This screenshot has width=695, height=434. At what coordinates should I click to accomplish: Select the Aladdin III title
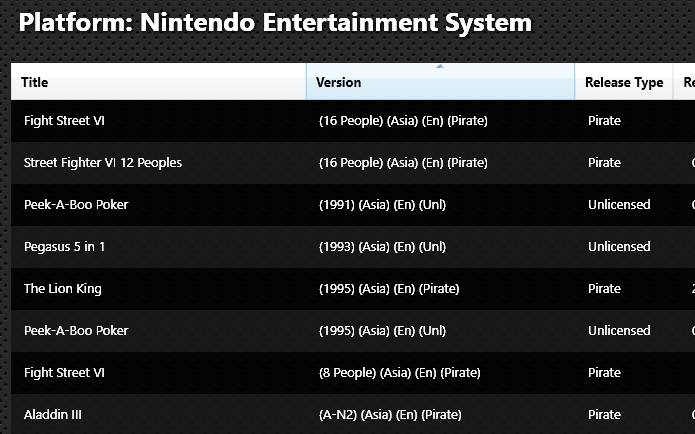click(53, 414)
